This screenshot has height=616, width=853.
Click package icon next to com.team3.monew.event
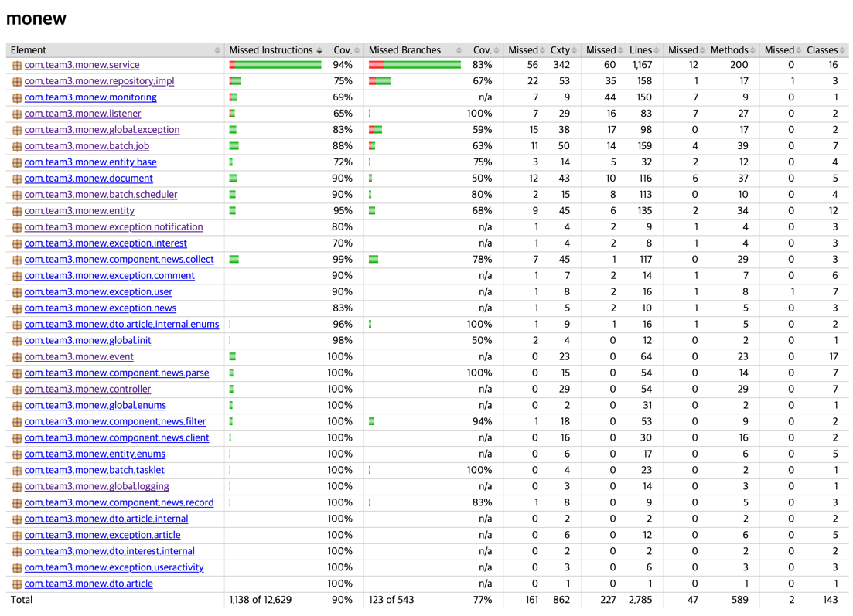17,357
